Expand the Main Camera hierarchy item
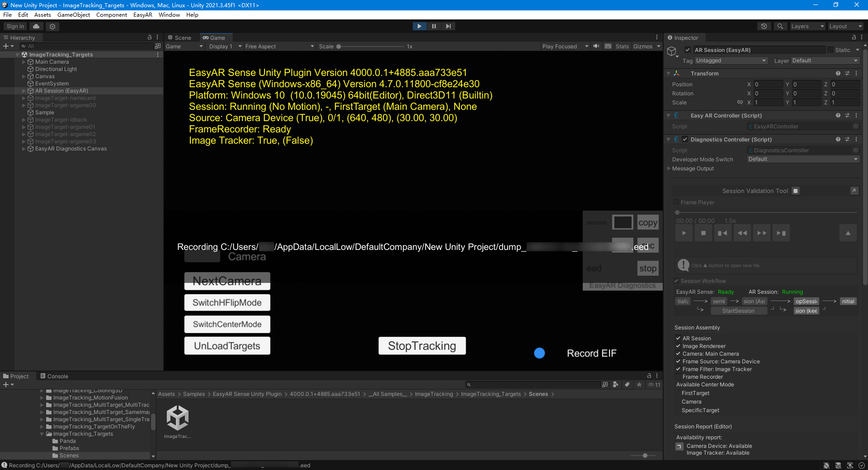 click(24, 61)
